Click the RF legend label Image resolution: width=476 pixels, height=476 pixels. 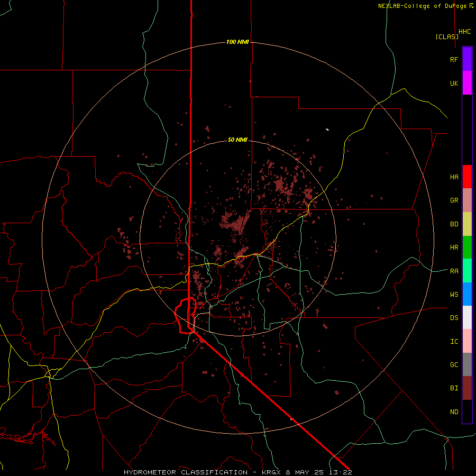tap(454, 60)
